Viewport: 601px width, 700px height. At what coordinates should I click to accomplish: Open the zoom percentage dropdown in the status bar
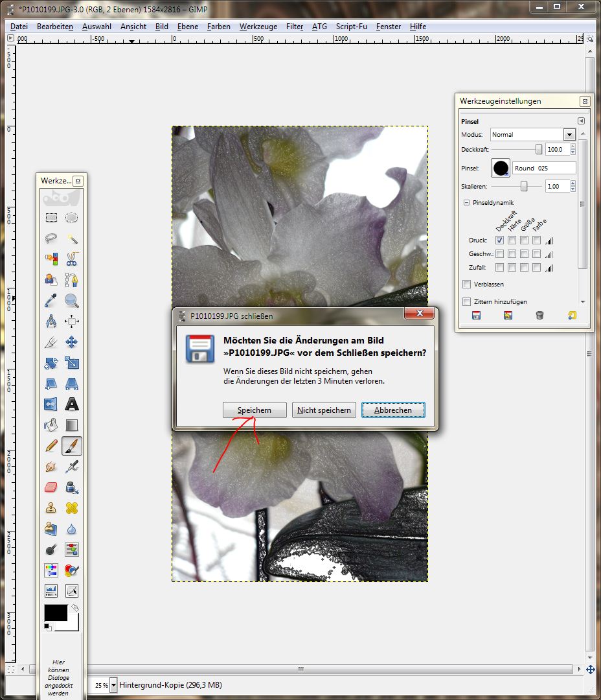coord(114,684)
